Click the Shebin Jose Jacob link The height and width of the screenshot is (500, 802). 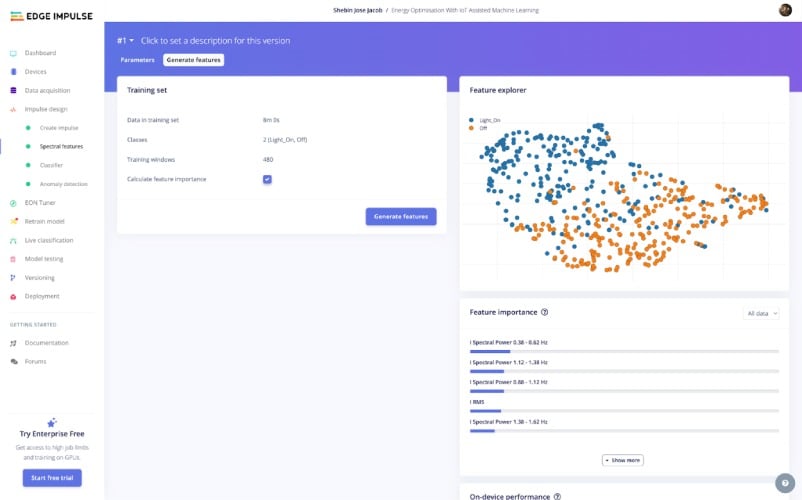(x=358, y=10)
